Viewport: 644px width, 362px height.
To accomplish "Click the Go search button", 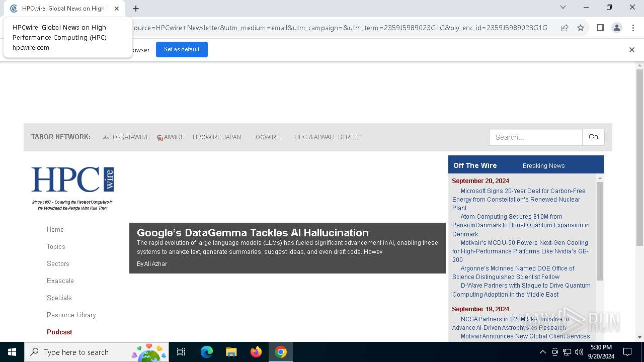I will pyautogui.click(x=593, y=137).
